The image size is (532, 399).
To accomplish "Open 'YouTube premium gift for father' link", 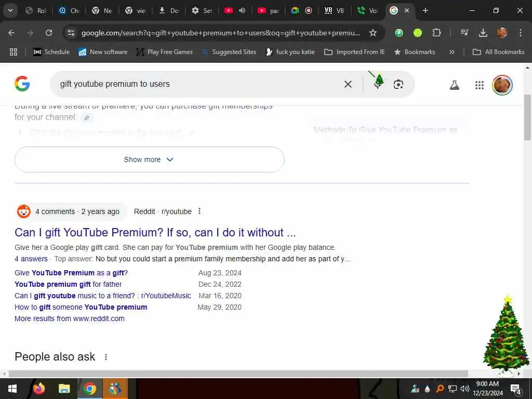I will pos(68,284).
